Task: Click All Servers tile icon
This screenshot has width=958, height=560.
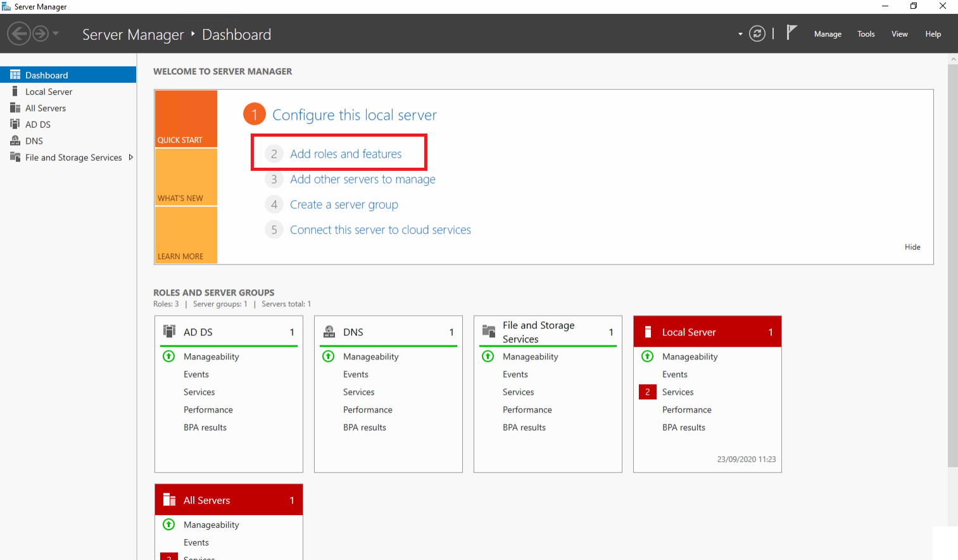Action: (169, 500)
